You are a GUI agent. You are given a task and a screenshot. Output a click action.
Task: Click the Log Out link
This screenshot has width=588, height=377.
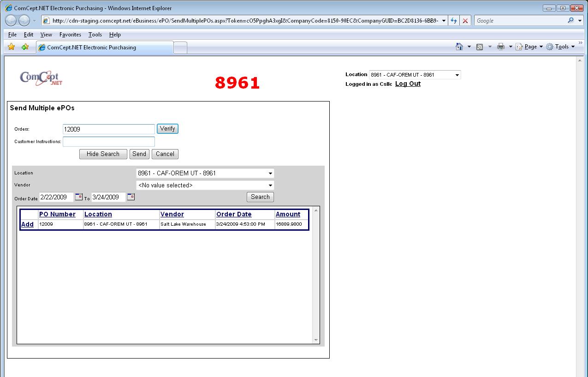click(408, 84)
